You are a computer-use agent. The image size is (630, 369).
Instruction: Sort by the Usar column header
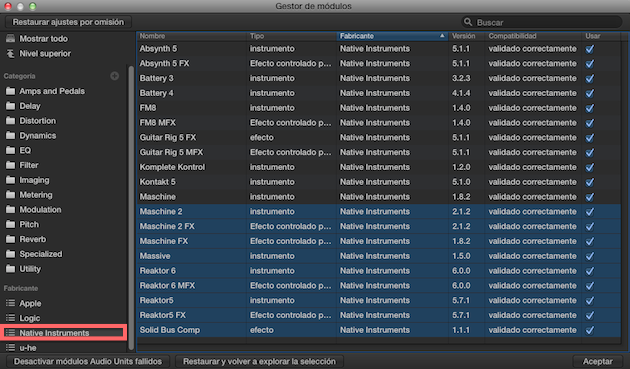click(601, 36)
